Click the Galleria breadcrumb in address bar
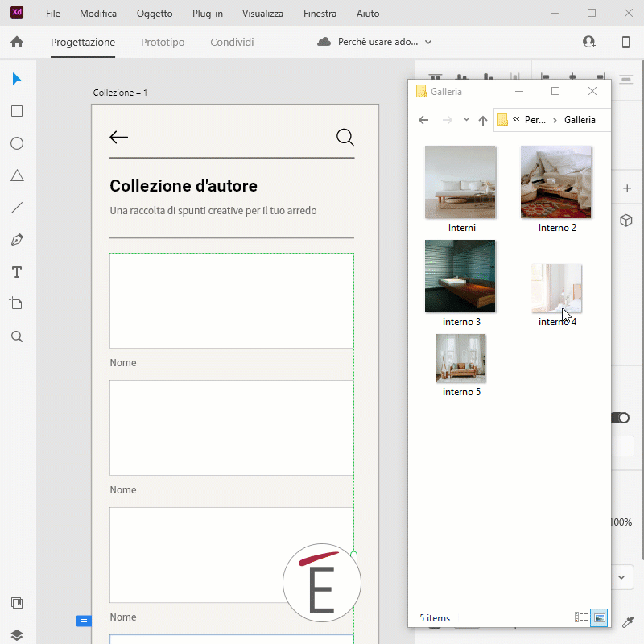Viewport: 644px width, 644px height. [580, 120]
